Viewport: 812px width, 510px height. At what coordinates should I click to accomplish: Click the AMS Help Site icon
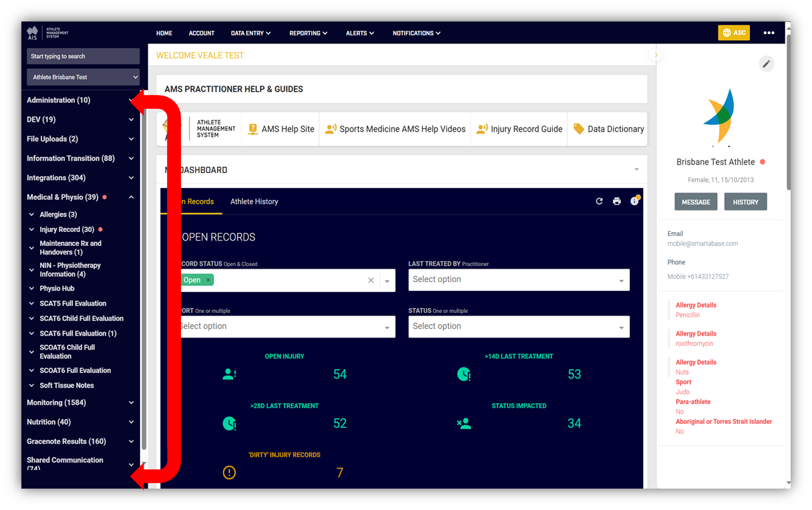click(252, 129)
